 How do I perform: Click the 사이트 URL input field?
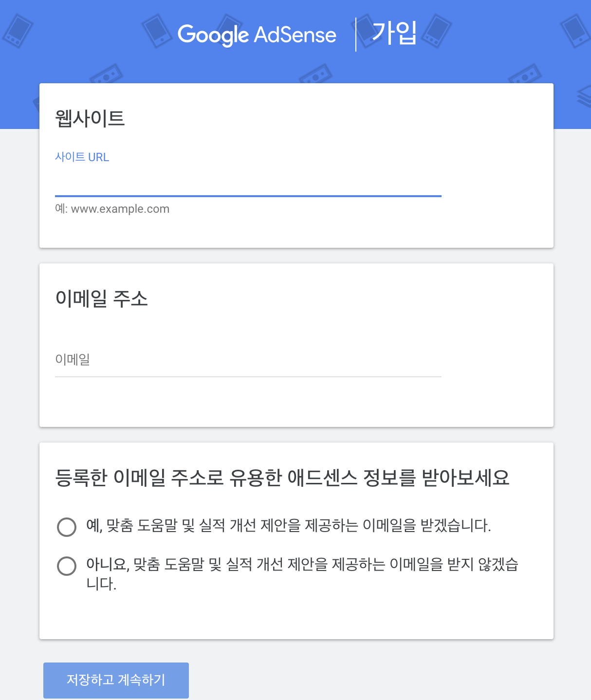pyautogui.click(x=248, y=182)
